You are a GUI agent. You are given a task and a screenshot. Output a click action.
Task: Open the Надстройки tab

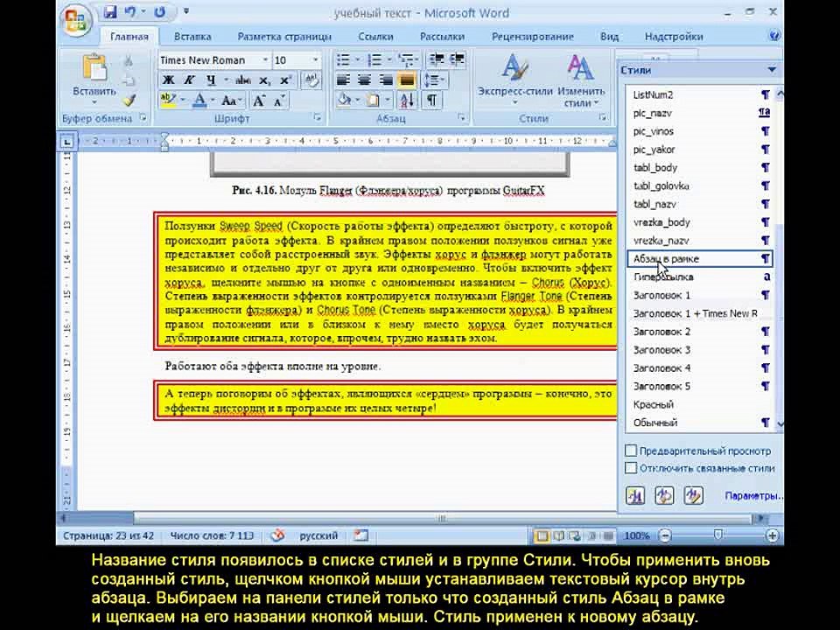pos(674,37)
